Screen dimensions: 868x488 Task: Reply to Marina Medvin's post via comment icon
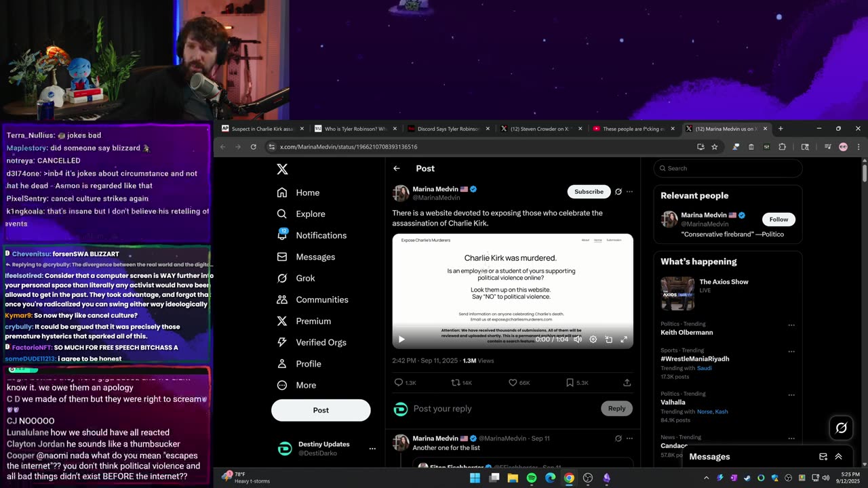[x=399, y=383]
